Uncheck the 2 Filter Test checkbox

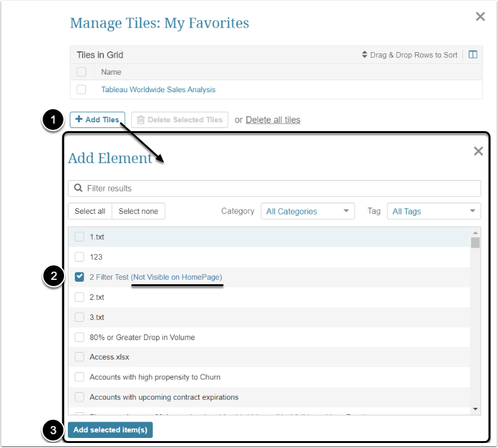80,277
